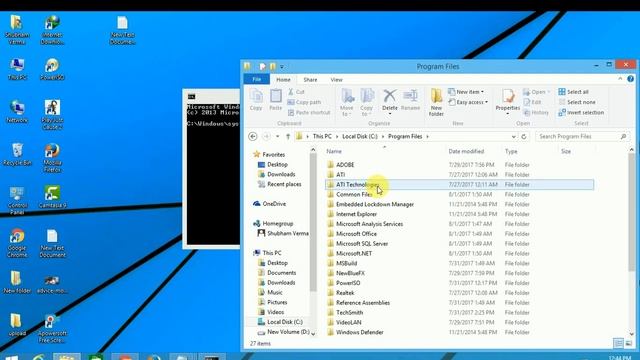640x360 pixels.
Task: Click the Paste icon in the ribbon
Action: pos(276,100)
